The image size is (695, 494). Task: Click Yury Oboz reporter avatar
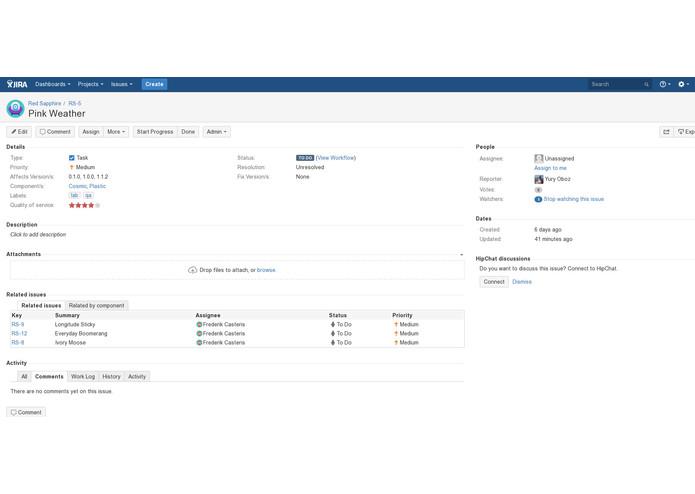[539, 179]
